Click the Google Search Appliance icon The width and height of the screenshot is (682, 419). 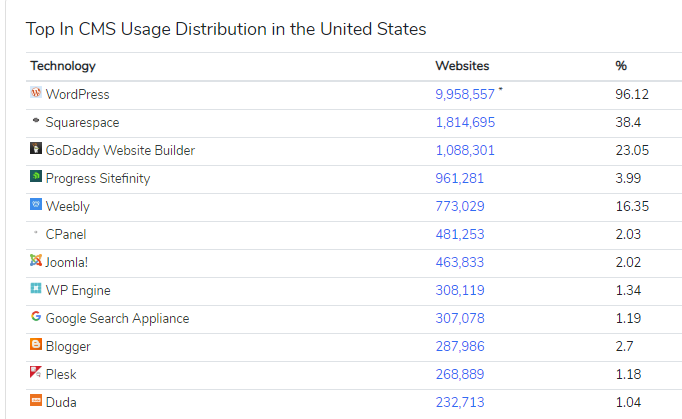(36, 316)
